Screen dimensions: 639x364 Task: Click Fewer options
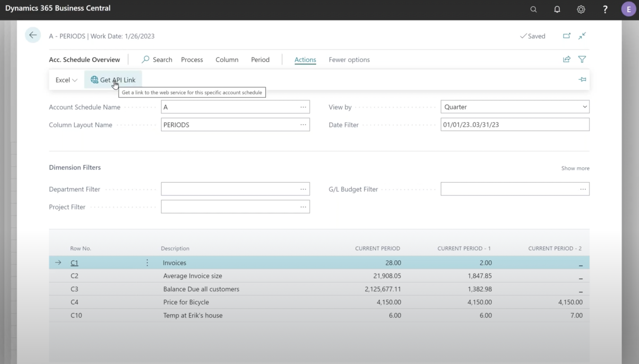point(349,60)
